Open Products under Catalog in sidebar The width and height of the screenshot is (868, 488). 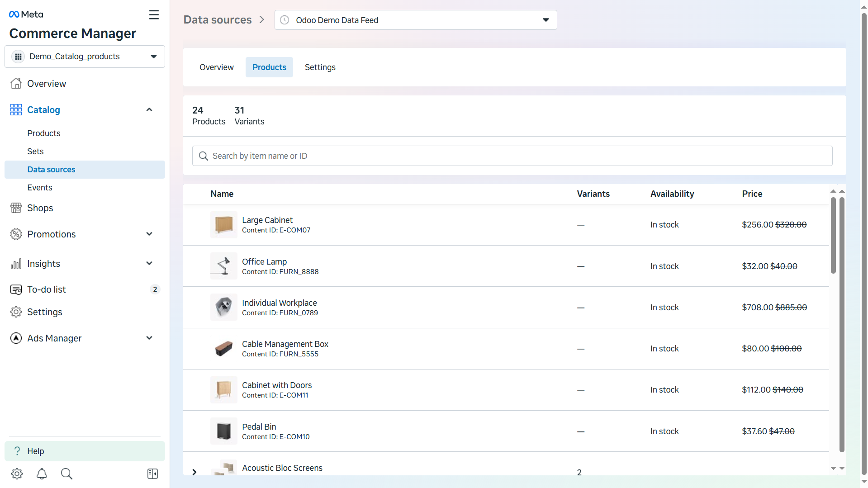pyautogui.click(x=44, y=133)
